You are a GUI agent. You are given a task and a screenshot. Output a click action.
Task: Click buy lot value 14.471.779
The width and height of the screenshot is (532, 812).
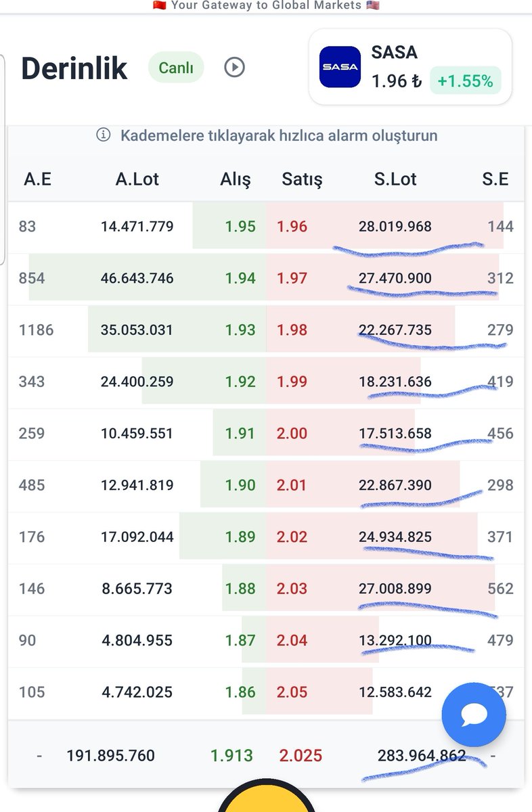pos(137,227)
